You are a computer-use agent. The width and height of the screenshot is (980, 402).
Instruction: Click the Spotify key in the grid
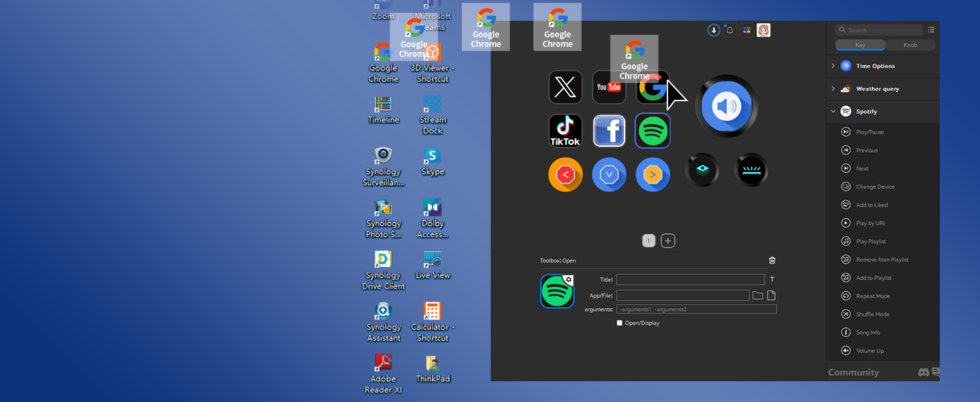(x=653, y=131)
